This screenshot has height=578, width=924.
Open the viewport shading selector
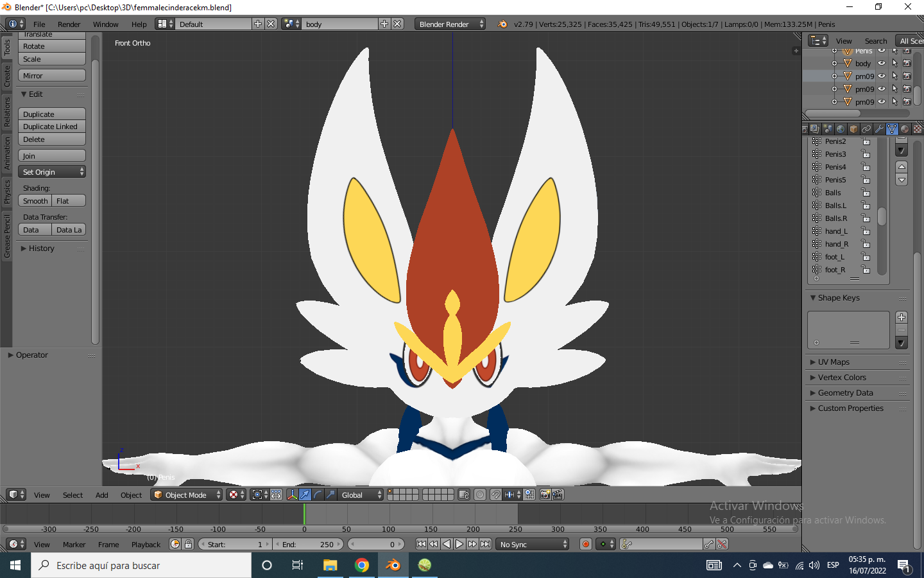(x=236, y=495)
